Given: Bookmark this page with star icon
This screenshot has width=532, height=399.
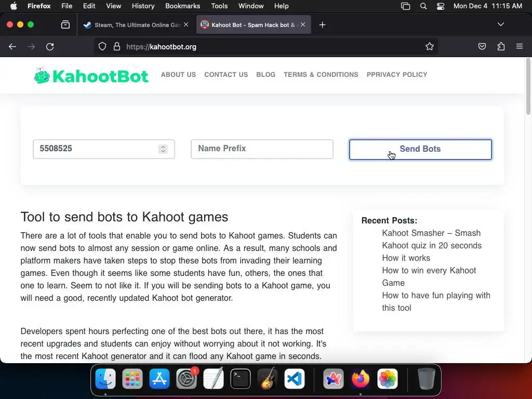Looking at the screenshot, I should pos(430,46).
